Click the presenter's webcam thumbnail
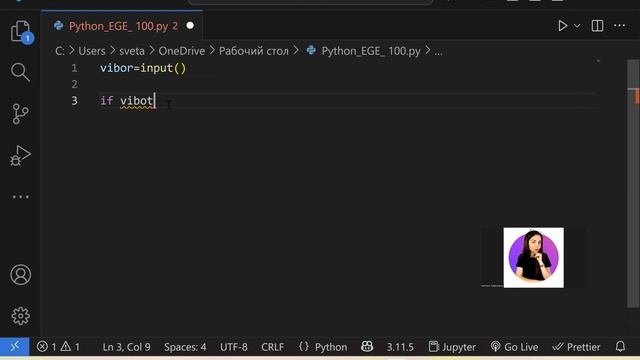 (533, 258)
